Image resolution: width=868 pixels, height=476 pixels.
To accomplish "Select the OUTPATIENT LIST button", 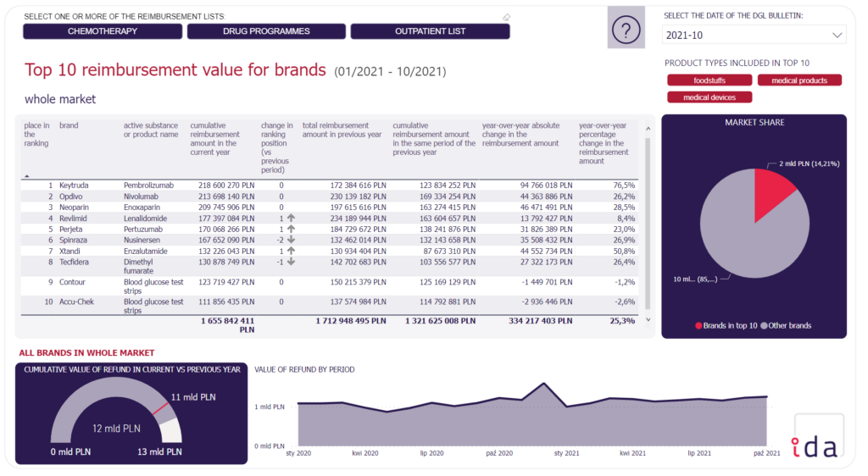I will tap(430, 31).
